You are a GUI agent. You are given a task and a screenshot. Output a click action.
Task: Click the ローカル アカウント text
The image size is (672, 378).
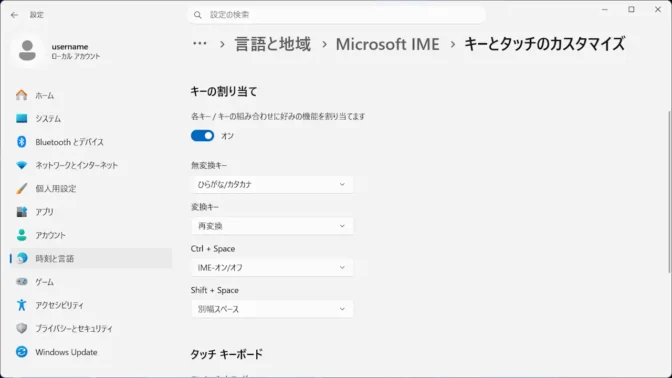(x=76, y=56)
